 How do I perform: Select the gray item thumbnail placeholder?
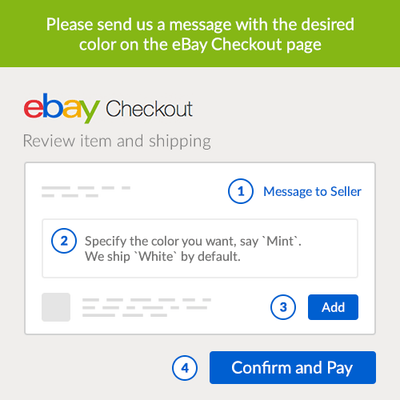[56, 307]
